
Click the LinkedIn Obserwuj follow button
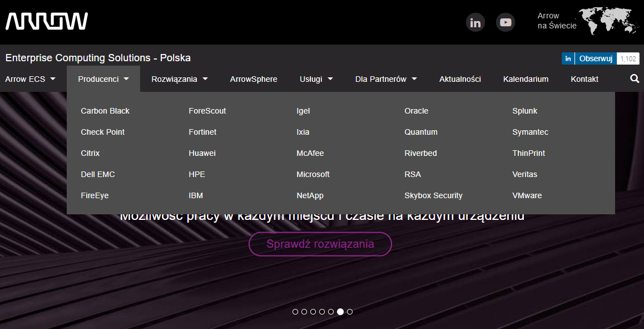tap(589, 58)
